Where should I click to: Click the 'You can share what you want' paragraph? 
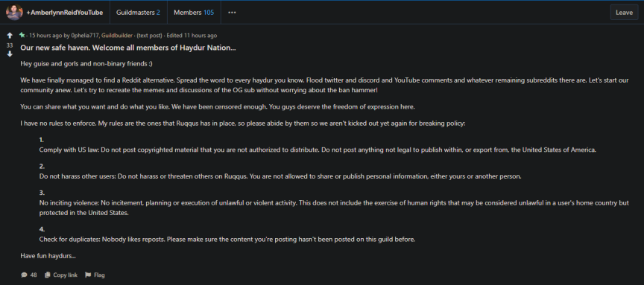[x=218, y=106]
